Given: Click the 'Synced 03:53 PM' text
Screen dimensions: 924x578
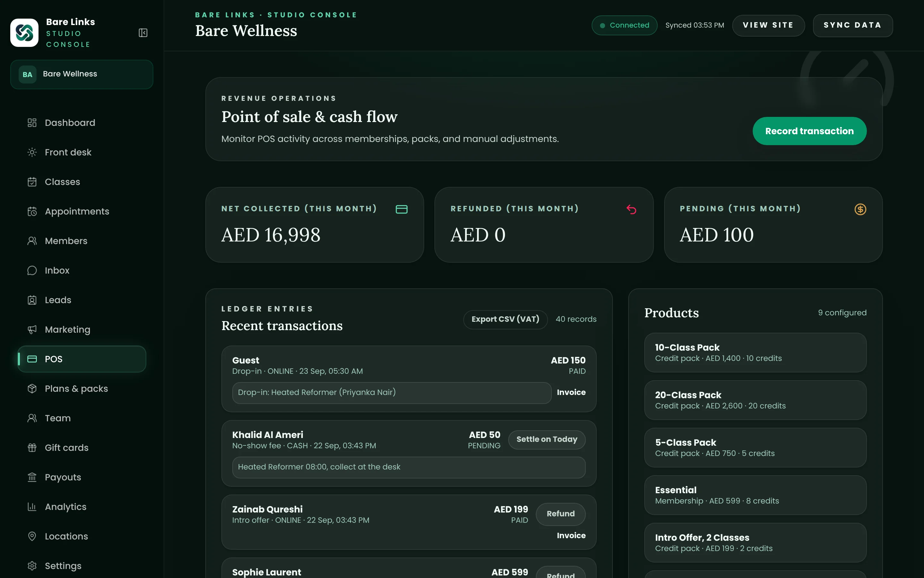Looking at the screenshot, I should [695, 25].
